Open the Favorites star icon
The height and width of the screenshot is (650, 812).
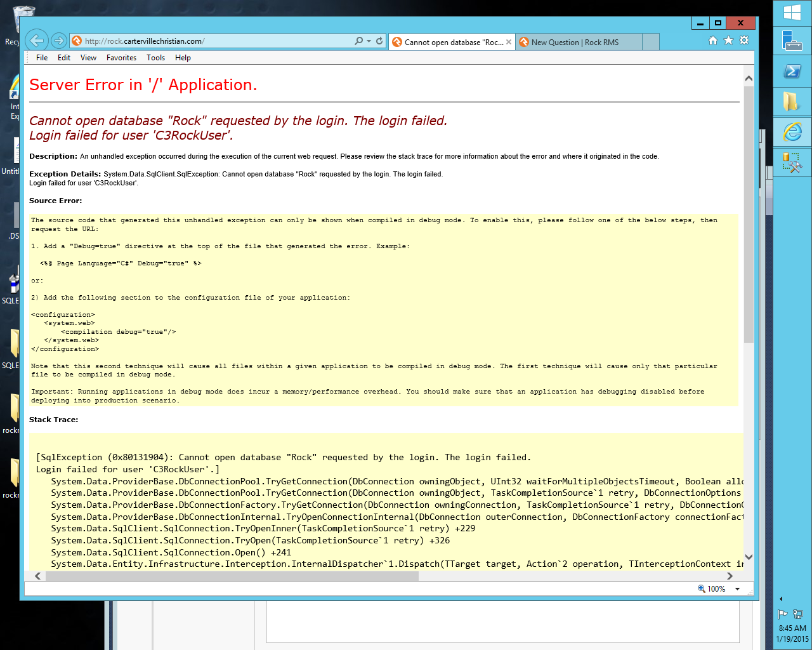[x=728, y=39]
